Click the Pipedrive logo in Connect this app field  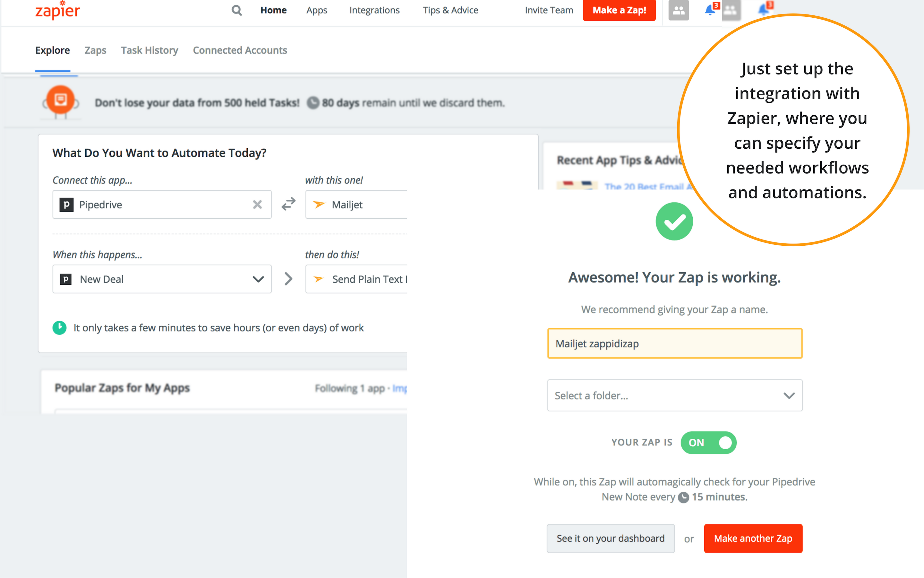(66, 205)
